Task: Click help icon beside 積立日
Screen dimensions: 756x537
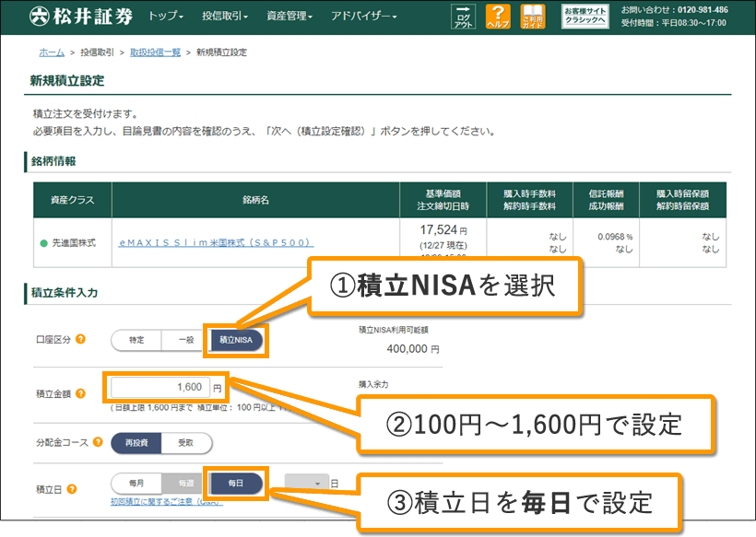Action: click(x=72, y=489)
